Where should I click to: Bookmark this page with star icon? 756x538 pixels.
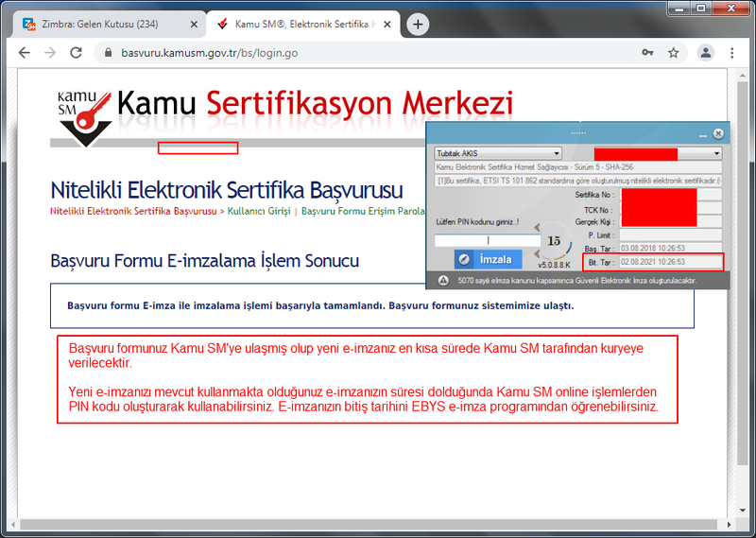(673, 53)
